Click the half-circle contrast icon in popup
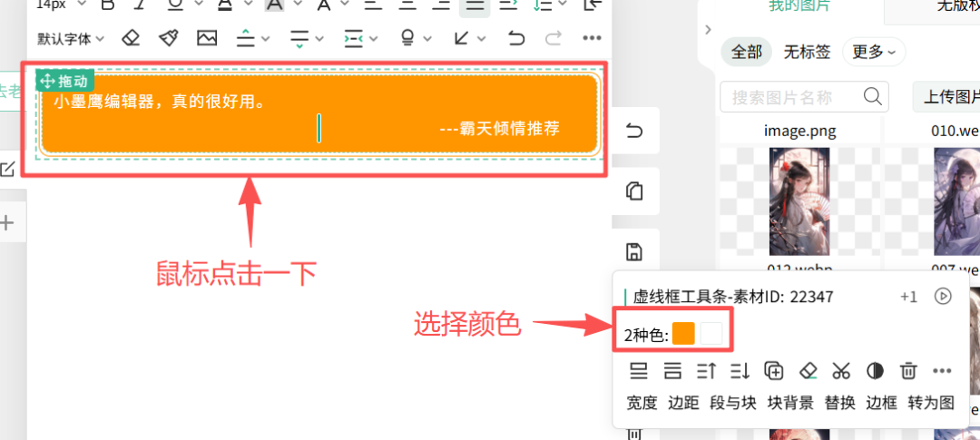Screen dimensions: 980x440 (x=876, y=370)
